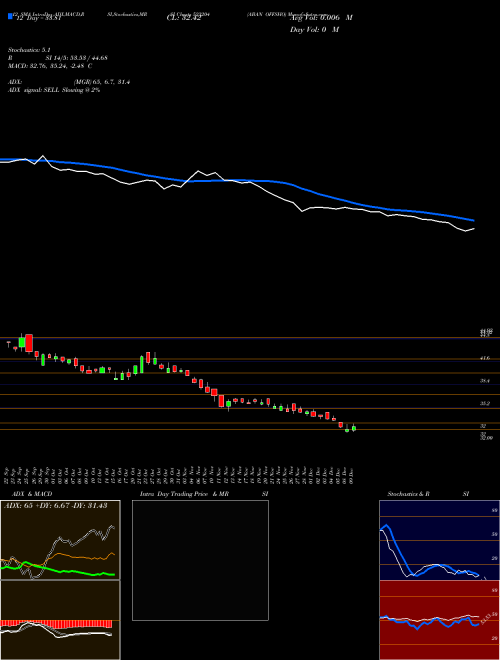Click the blue stochastics chart panel
The height and width of the screenshot is (660, 500).
pos(439,540)
